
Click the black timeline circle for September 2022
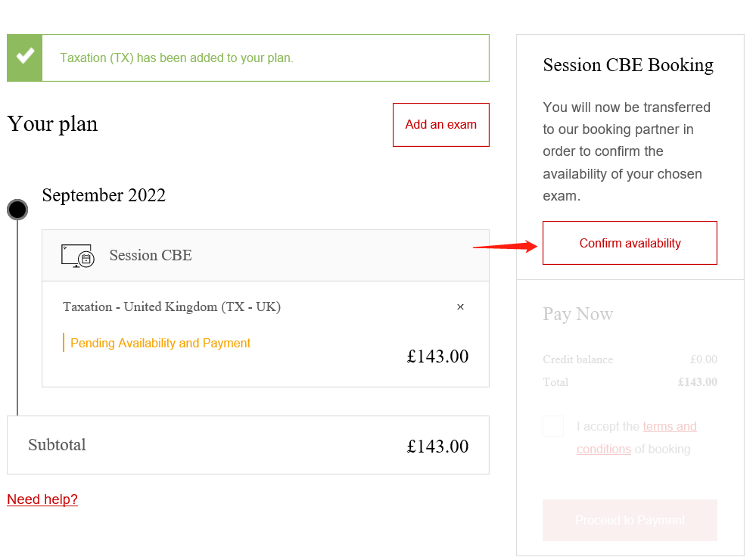[x=17, y=210]
